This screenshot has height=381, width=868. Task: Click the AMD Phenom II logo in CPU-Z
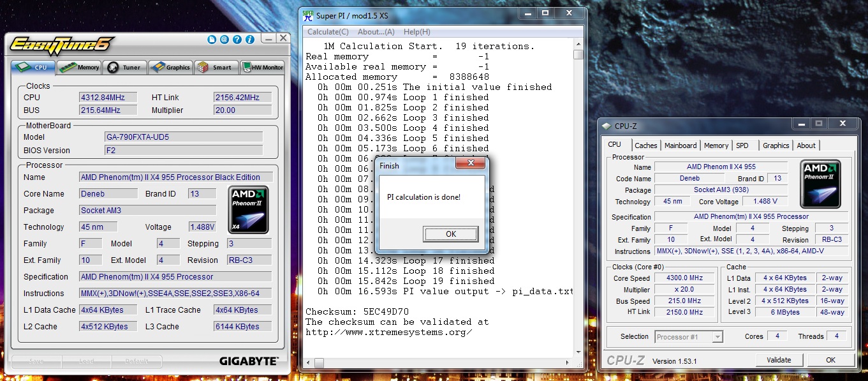click(x=821, y=184)
